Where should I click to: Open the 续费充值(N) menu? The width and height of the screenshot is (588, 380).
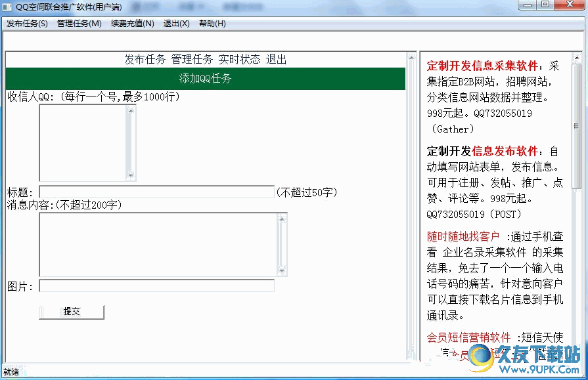[x=132, y=24]
